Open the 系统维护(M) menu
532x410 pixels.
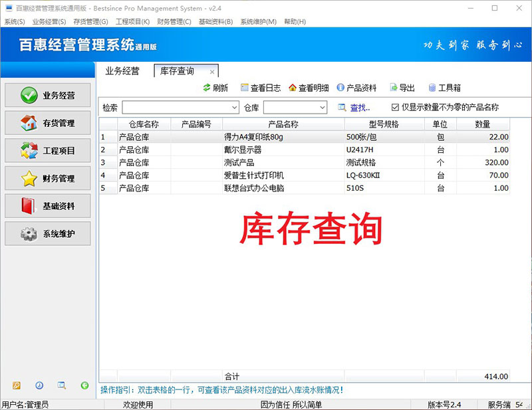click(x=259, y=22)
